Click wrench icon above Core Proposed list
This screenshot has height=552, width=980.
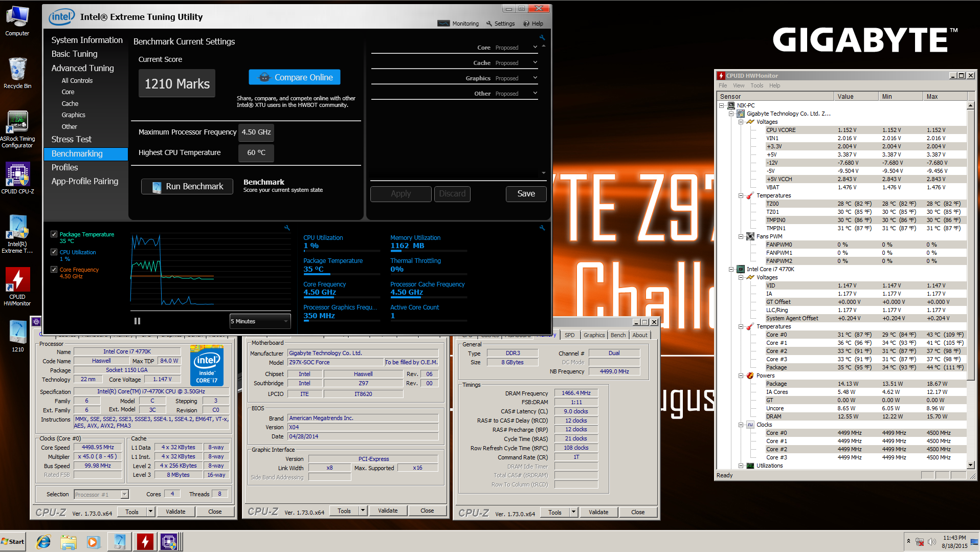coord(542,37)
